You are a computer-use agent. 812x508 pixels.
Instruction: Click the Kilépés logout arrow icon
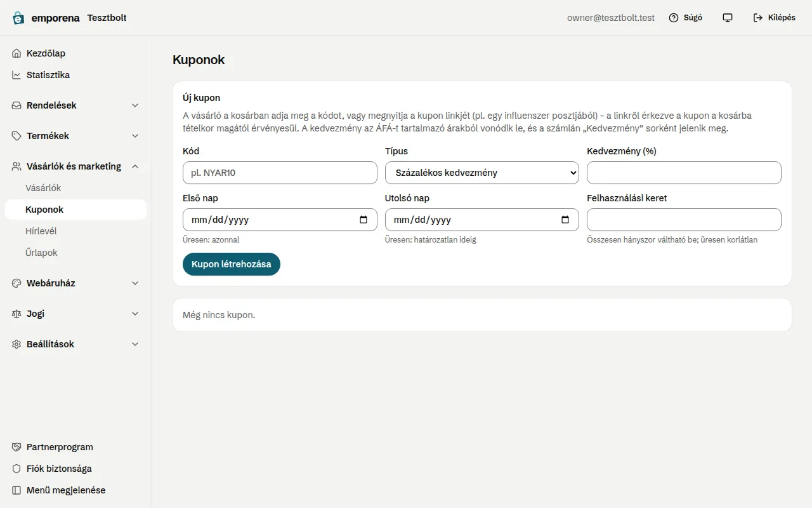pyautogui.click(x=758, y=18)
